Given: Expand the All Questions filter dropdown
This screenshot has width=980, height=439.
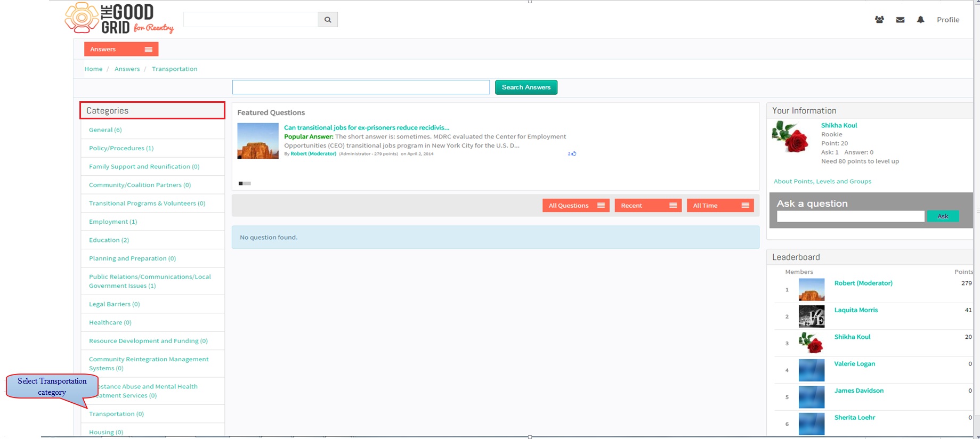Looking at the screenshot, I should pos(576,205).
